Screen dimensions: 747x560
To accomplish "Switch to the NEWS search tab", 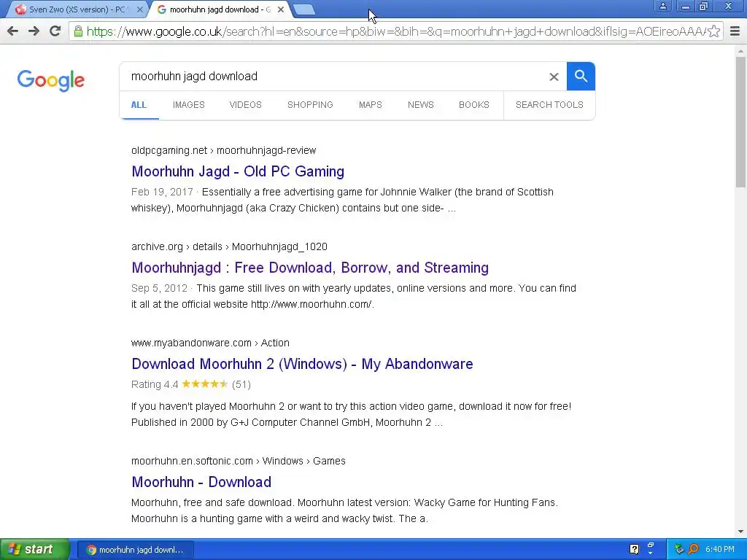I will pos(421,105).
